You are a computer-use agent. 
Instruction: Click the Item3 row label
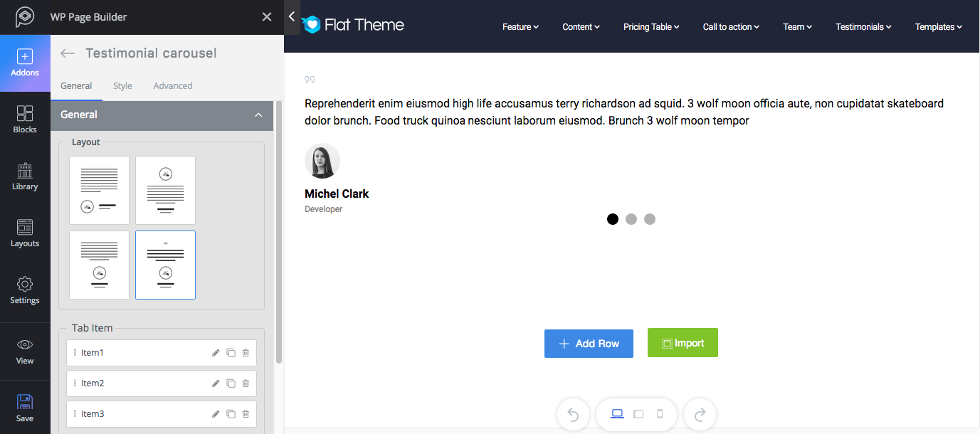click(92, 414)
